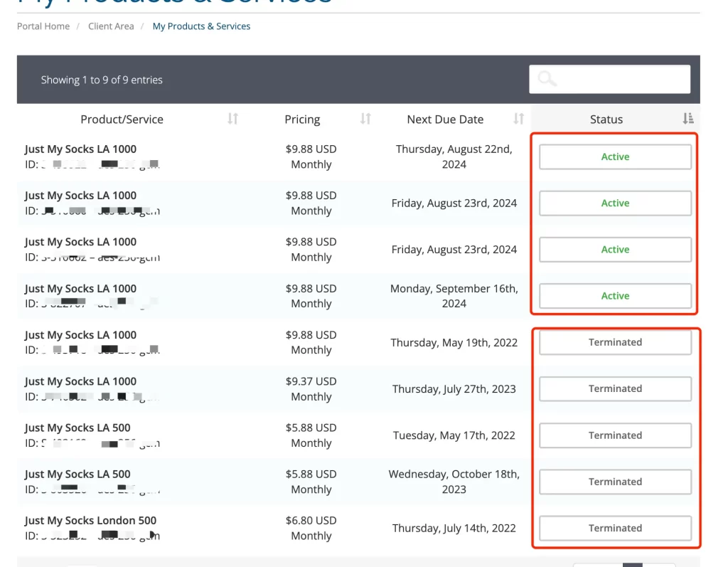The image size is (728, 567).
Task: Open Client Area breadcrumb link
Action: click(111, 26)
